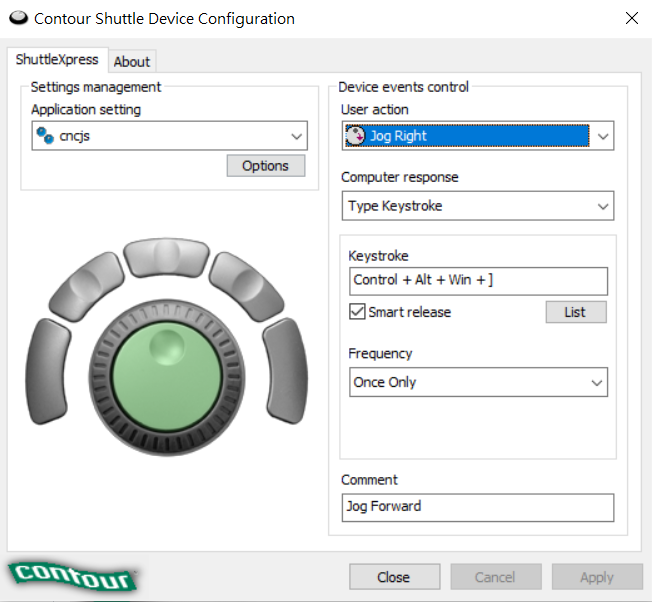
Task: Click the Options button
Action: click(x=265, y=166)
